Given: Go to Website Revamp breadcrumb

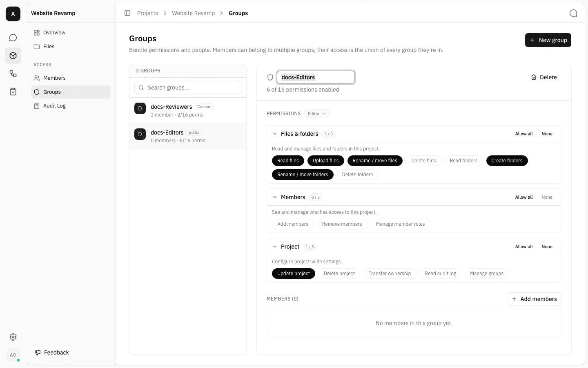Looking at the screenshot, I should 193,13.
